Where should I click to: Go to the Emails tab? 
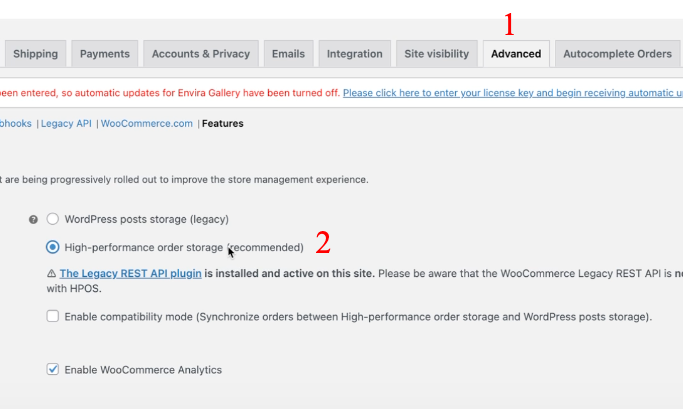point(288,54)
